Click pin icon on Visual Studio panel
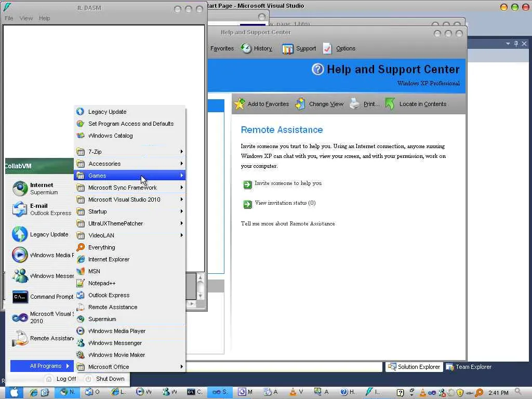Viewport: 532px width, 399px height. coord(516,44)
